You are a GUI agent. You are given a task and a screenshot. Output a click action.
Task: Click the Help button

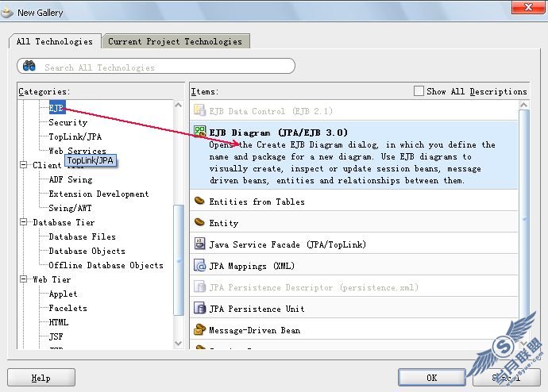pos(41,378)
